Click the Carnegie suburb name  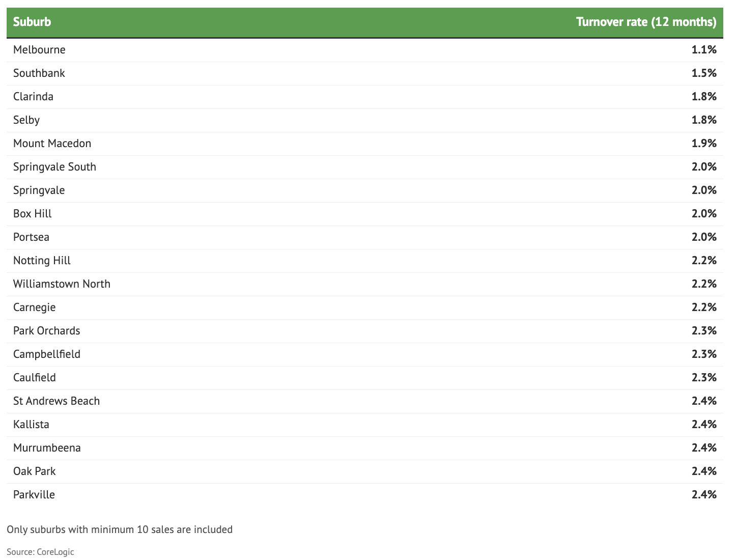(34, 307)
